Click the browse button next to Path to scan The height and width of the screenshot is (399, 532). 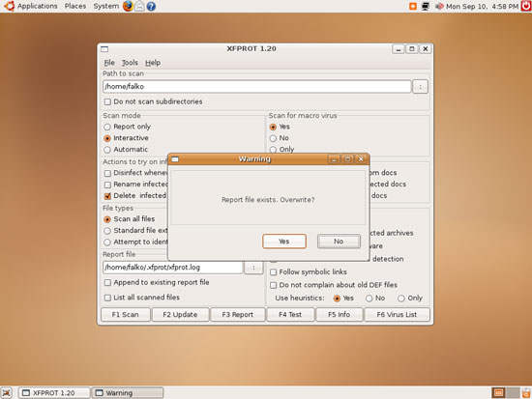420,87
